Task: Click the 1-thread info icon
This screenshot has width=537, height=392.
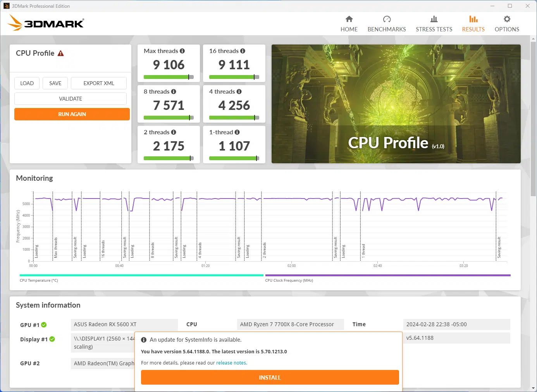Action: (x=237, y=132)
